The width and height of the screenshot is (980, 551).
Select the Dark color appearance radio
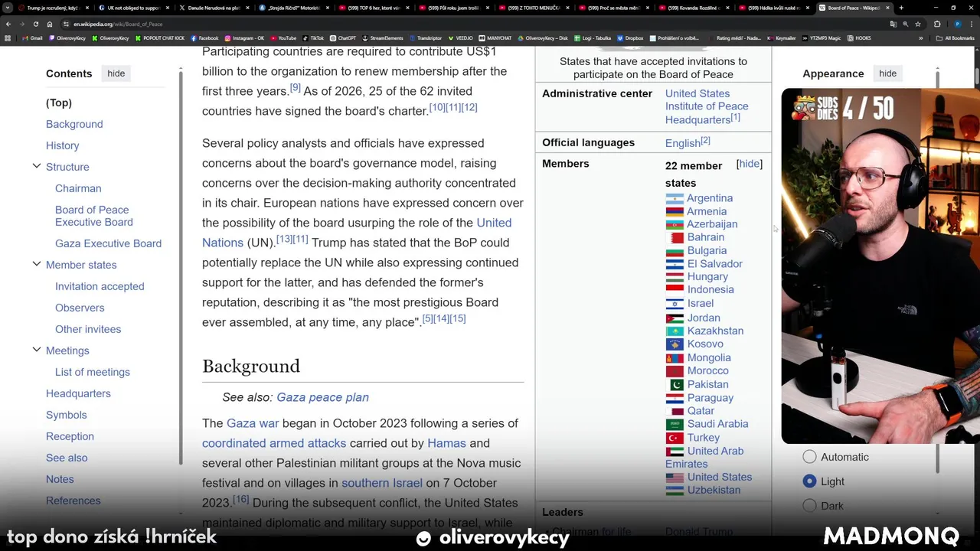[x=809, y=506]
